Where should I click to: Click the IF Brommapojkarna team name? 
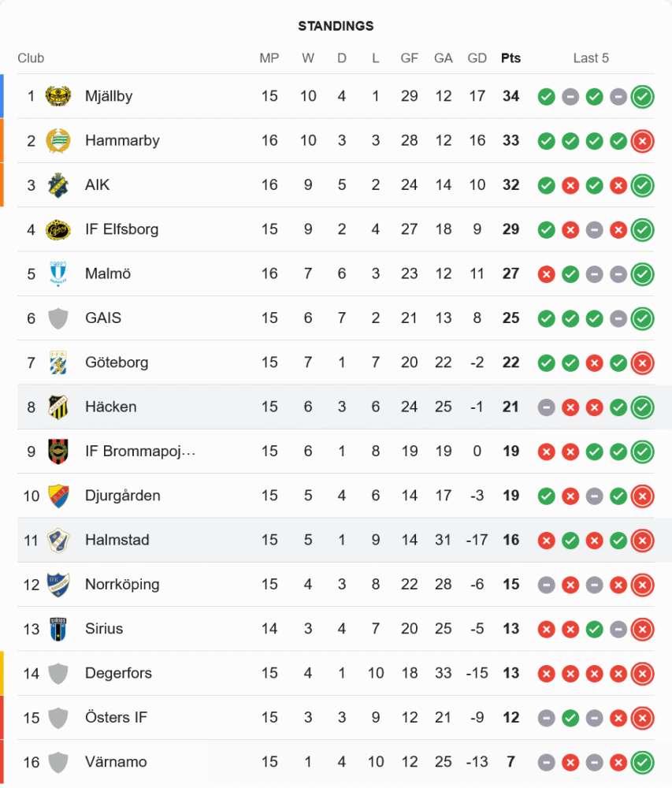point(140,452)
